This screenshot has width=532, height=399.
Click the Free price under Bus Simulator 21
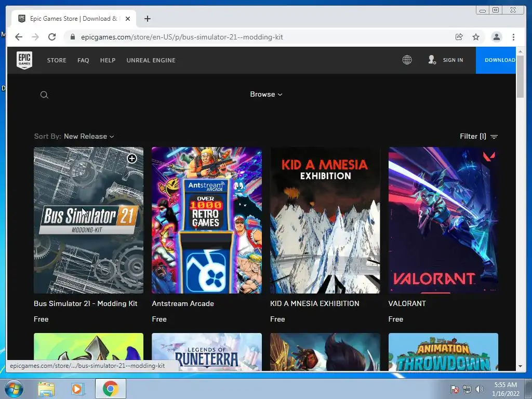41,320
